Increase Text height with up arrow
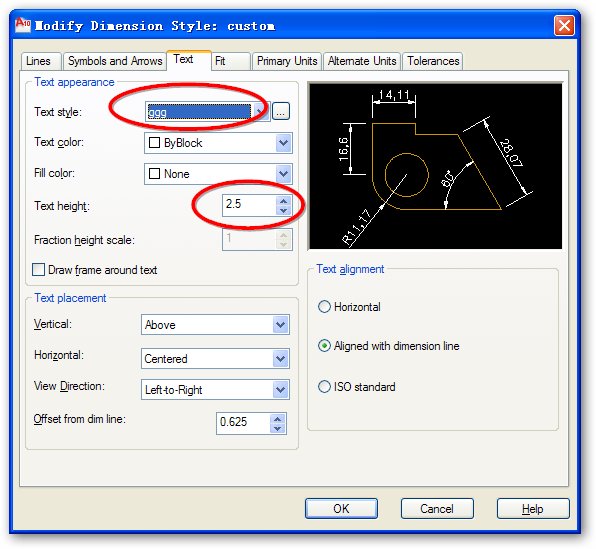The image size is (596, 549). pyautogui.click(x=284, y=201)
